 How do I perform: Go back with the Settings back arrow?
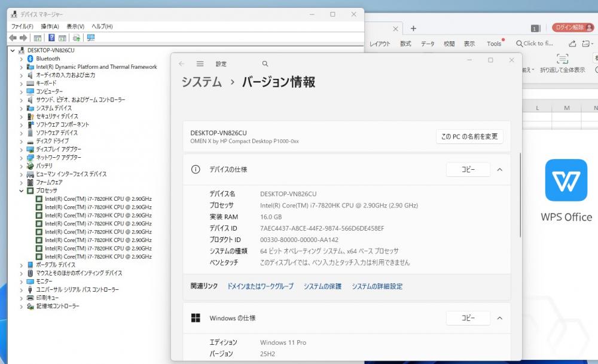pos(182,63)
